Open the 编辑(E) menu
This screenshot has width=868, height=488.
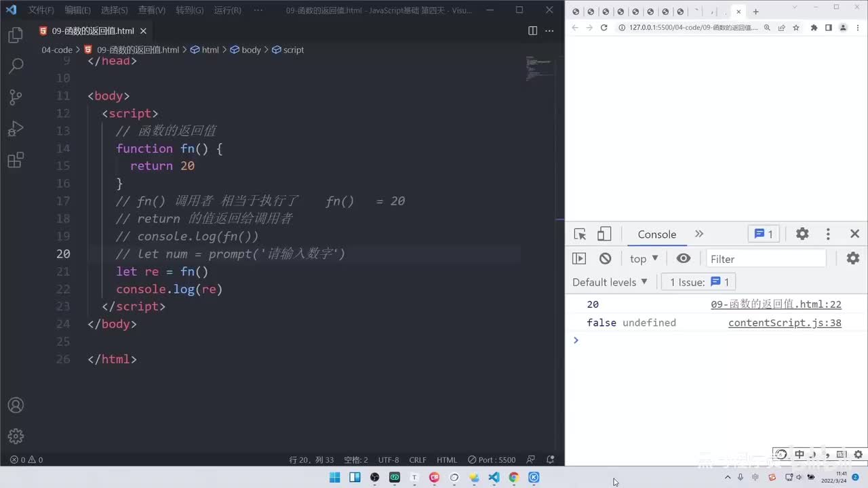(x=78, y=10)
